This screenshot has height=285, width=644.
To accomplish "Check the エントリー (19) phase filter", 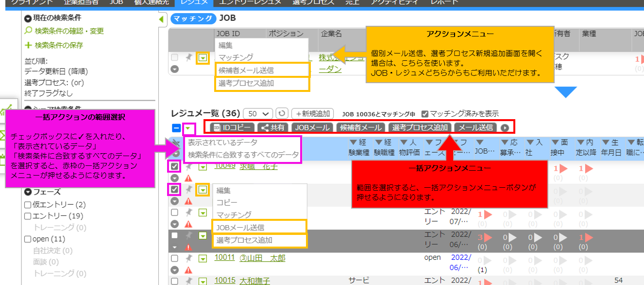I will [28, 215].
